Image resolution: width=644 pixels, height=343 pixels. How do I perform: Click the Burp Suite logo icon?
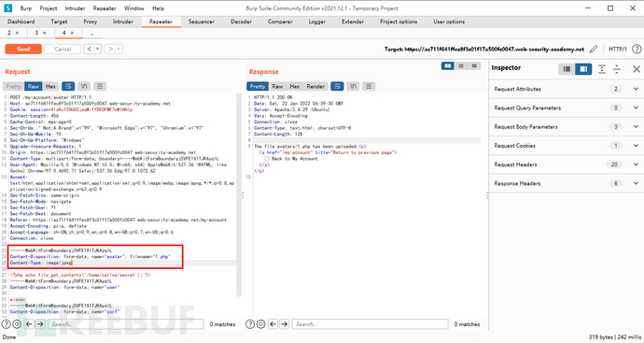coord(7,7)
